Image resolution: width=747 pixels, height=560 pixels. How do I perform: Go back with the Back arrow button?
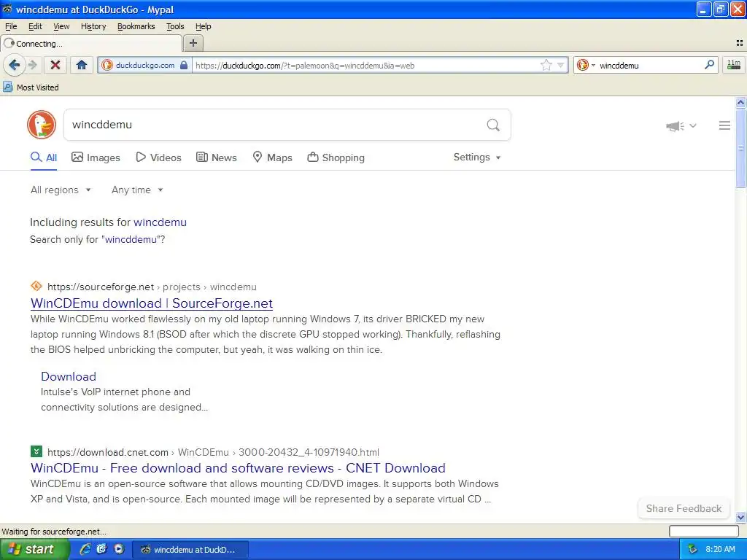click(15, 65)
